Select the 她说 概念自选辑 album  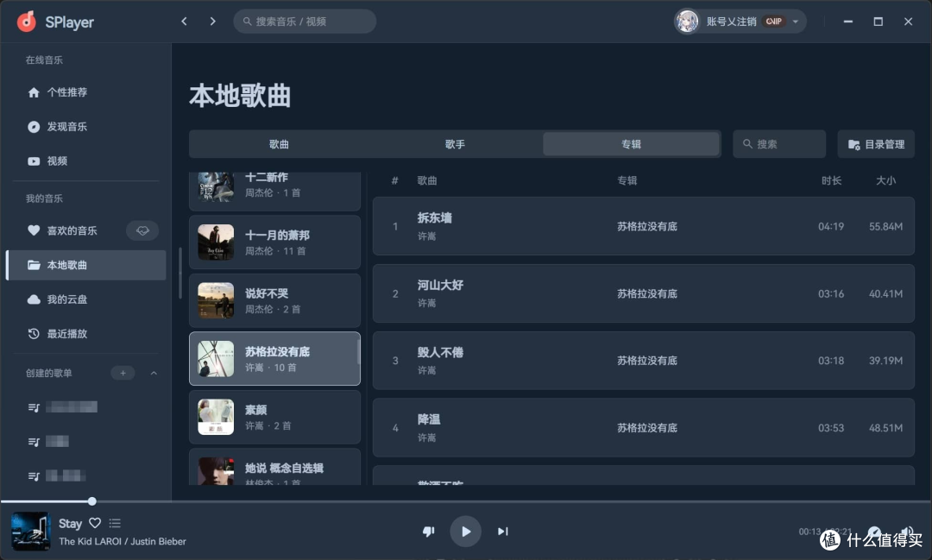pos(274,468)
